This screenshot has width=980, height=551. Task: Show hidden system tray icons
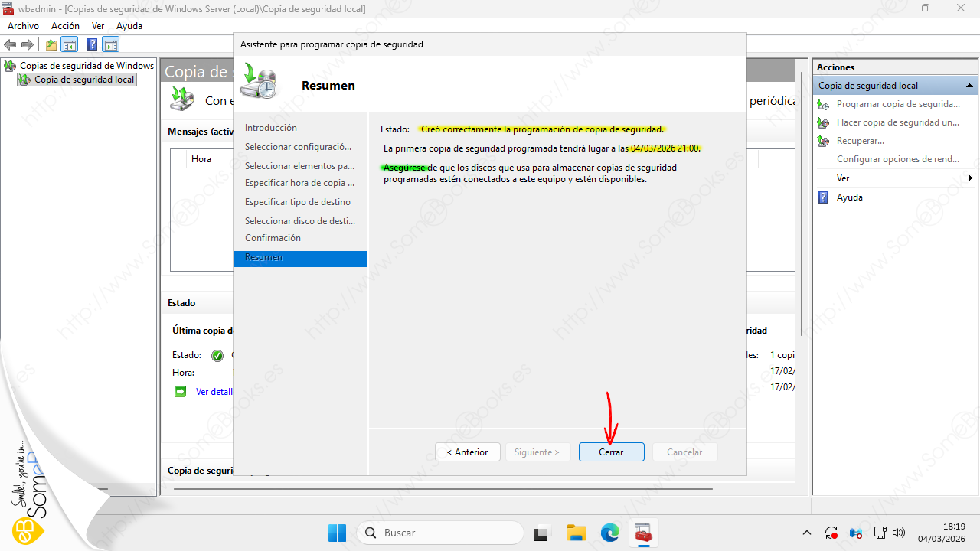806,533
